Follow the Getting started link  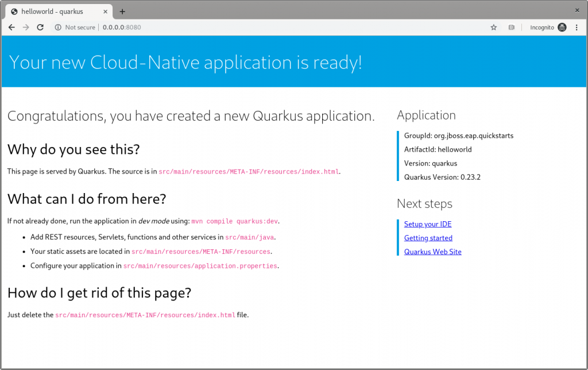coord(428,238)
